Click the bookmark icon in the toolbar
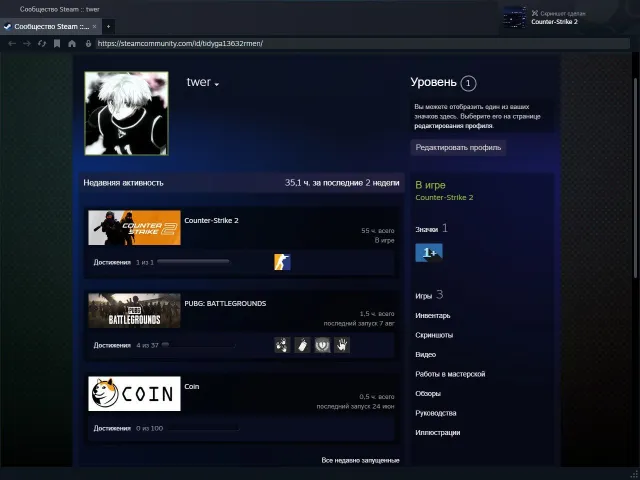 [57, 43]
